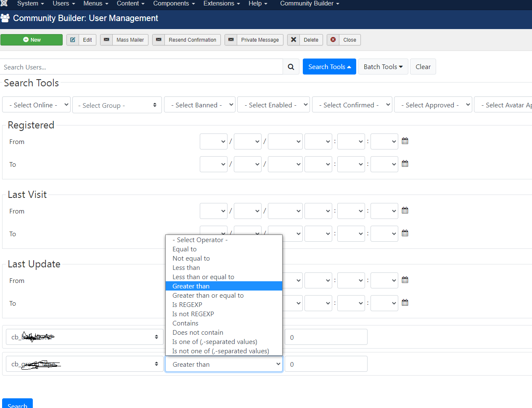Open the Batch Tools dropdown
The image size is (532, 408).
(383, 67)
